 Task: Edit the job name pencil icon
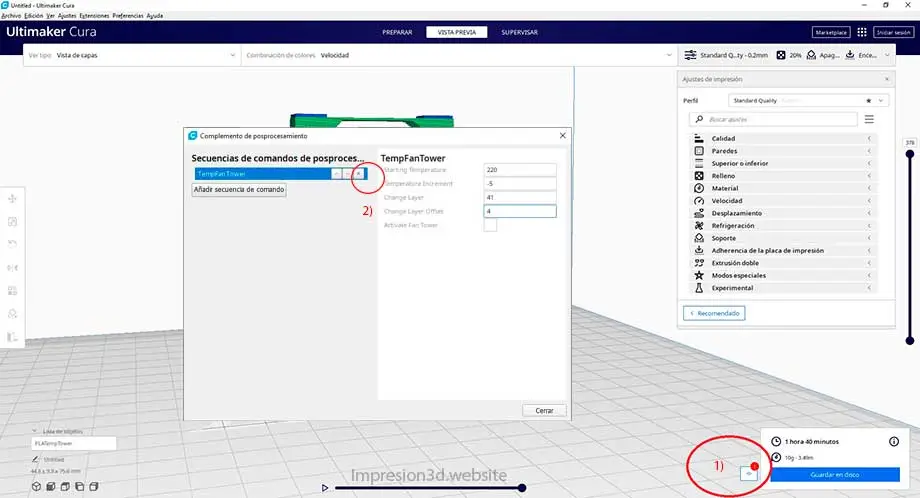35,459
